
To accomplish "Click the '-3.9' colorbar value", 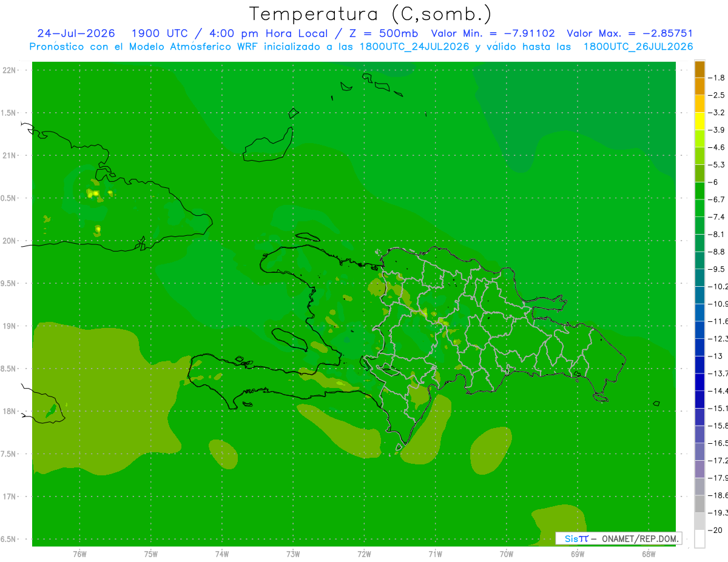I will click(715, 130).
